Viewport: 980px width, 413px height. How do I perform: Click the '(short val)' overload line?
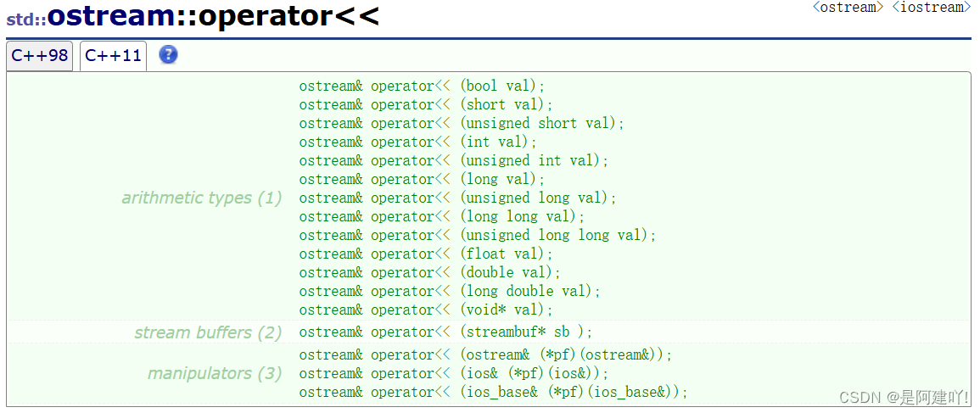coord(426,104)
